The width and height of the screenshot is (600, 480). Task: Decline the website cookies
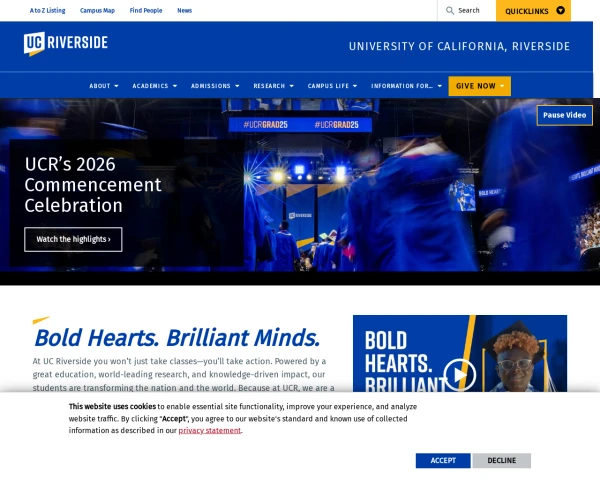[x=502, y=460]
